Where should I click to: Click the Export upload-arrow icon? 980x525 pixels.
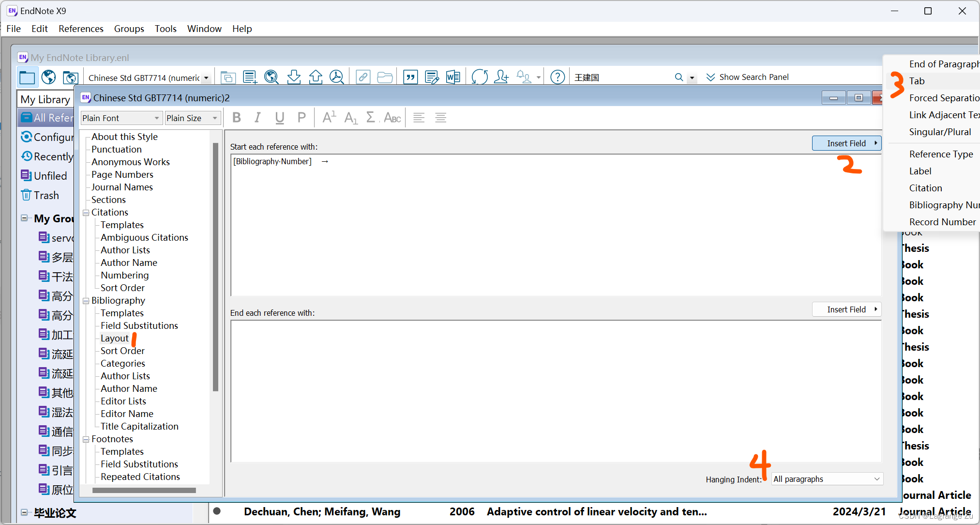(x=316, y=77)
